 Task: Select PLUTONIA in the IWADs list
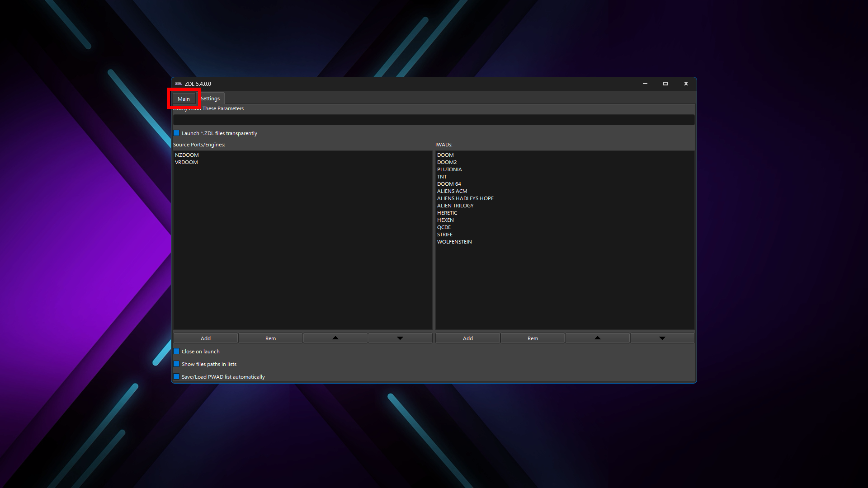pos(449,169)
